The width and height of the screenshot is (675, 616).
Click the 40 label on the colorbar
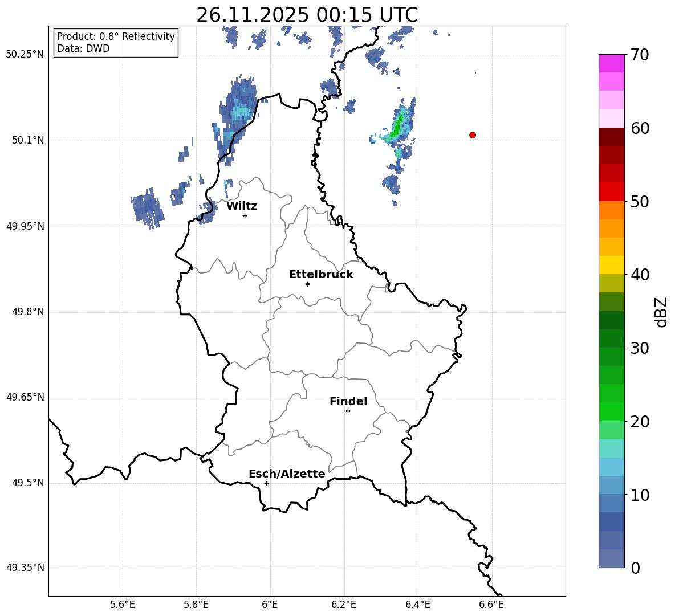(x=640, y=275)
